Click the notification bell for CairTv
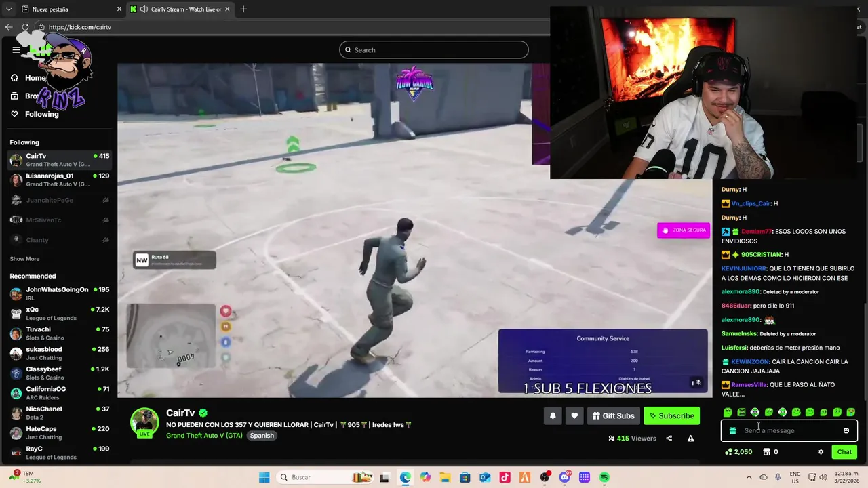 553,415
